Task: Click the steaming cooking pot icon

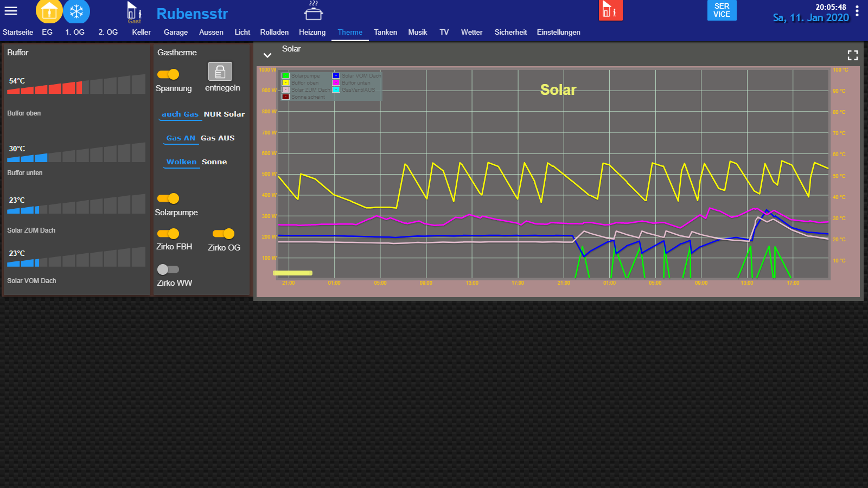Action: [x=314, y=11]
